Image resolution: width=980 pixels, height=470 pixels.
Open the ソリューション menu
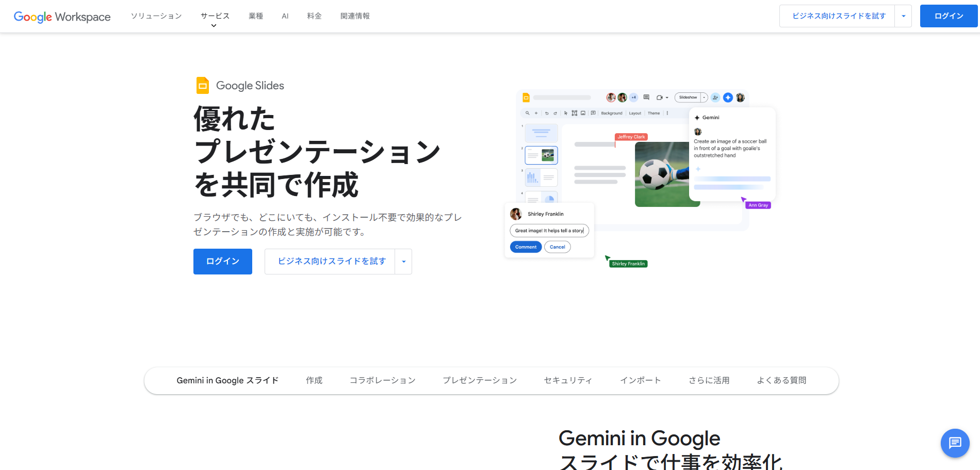[x=156, y=16]
